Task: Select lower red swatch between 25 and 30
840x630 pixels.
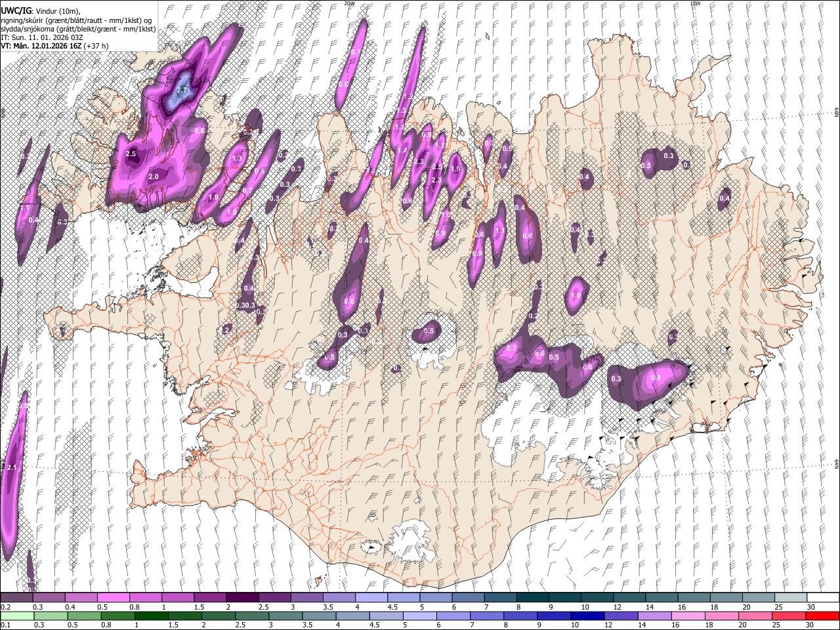Action: pyautogui.click(x=789, y=616)
